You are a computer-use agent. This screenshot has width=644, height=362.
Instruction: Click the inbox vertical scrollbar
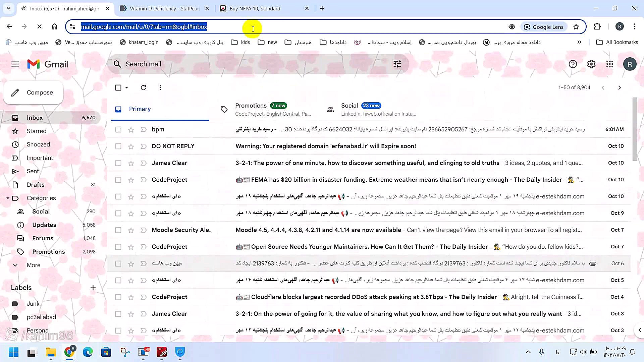tap(635, 129)
